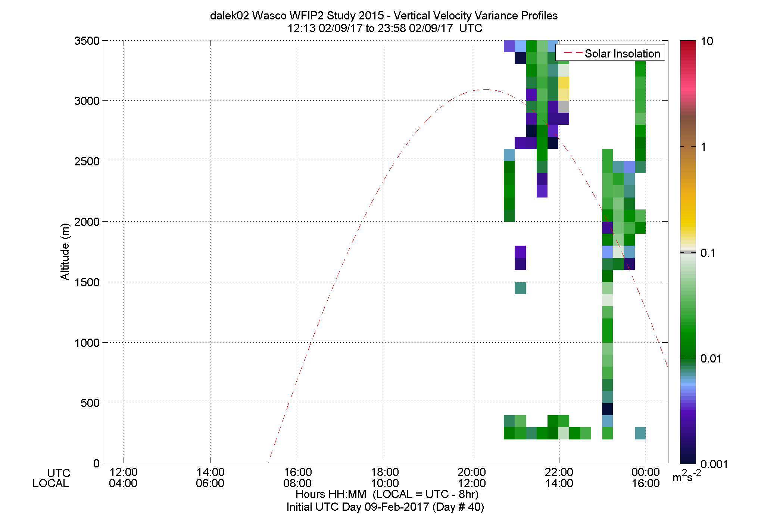Click the plot title 'dalek02 Wasco WFIP2 Study 2015'
Image resolution: width=783 pixels, height=532 pixels.
(x=297, y=16)
